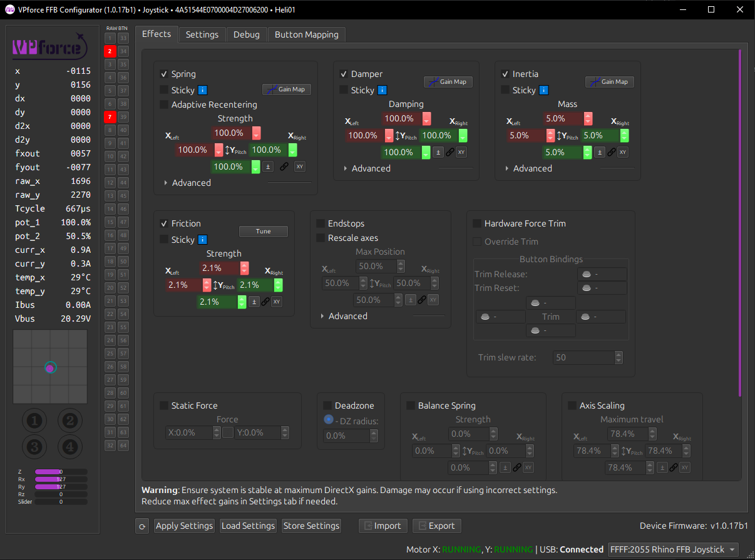
Task: Click the red raw button 7 indicator
Action: (x=110, y=117)
